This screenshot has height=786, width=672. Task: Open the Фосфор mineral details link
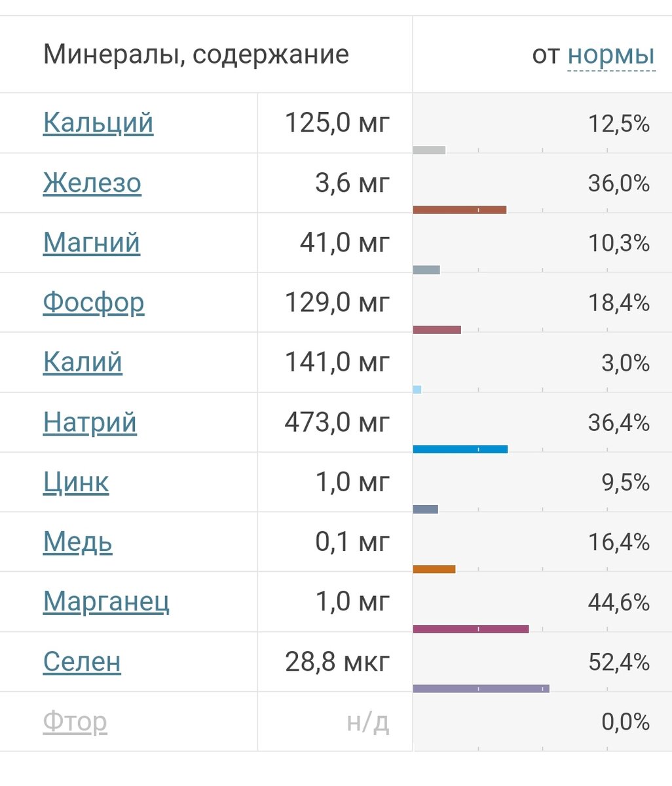tap(94, 303)
